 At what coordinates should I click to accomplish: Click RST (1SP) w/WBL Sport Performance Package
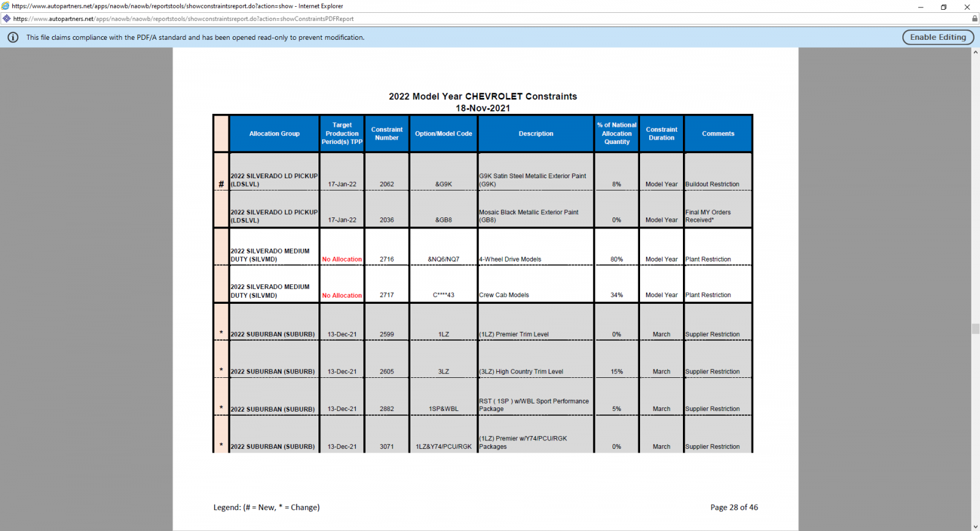[x=534, y=405]
